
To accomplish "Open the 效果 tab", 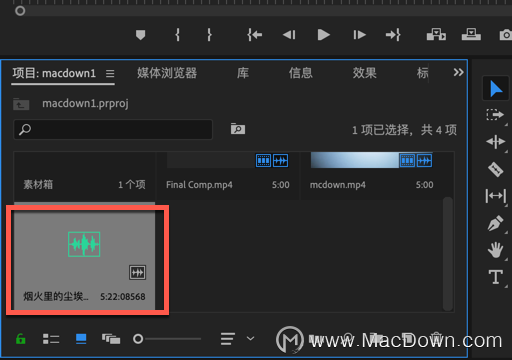I will (365, 73).
